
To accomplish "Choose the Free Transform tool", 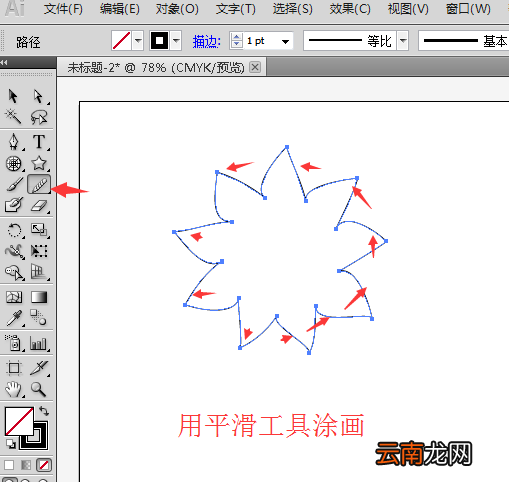I will tap(39, 251).
